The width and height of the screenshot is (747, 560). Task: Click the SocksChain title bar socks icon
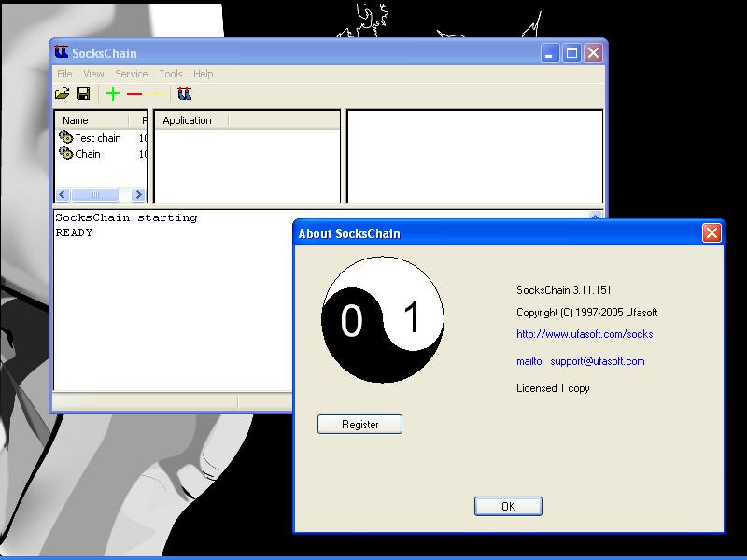(x=61, y=52)
